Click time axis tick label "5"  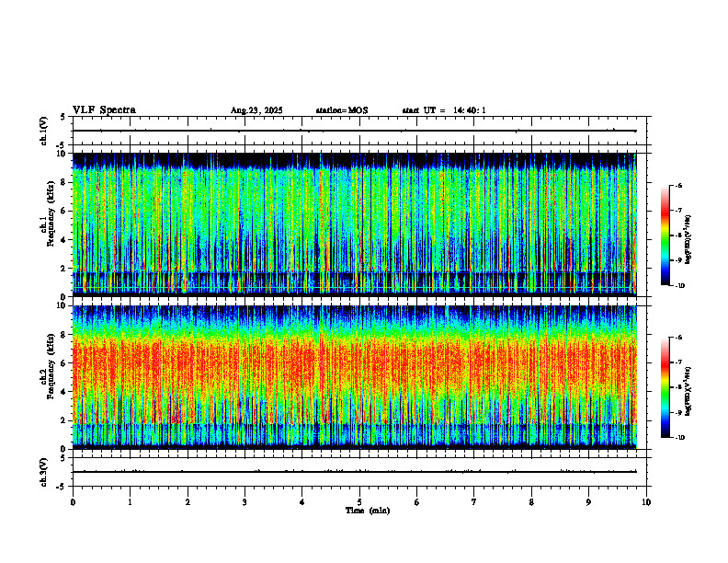[x=359, y=502]
